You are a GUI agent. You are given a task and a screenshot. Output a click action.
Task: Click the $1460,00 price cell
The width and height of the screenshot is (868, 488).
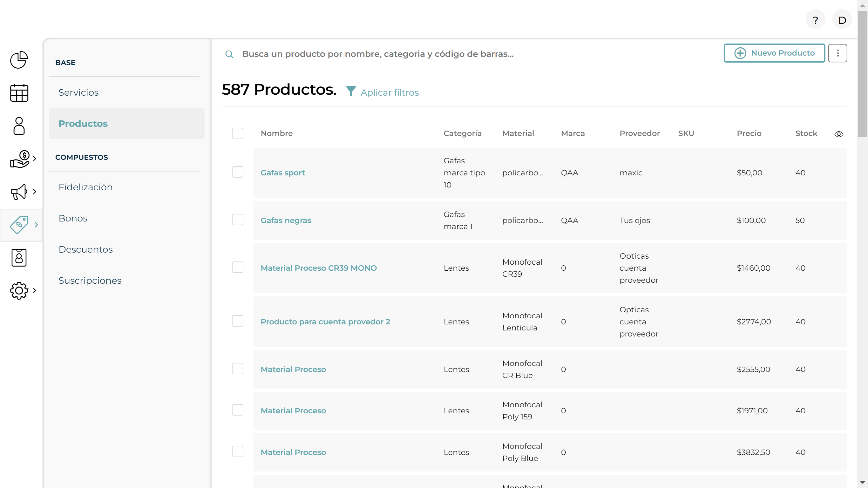click(753, 268)
